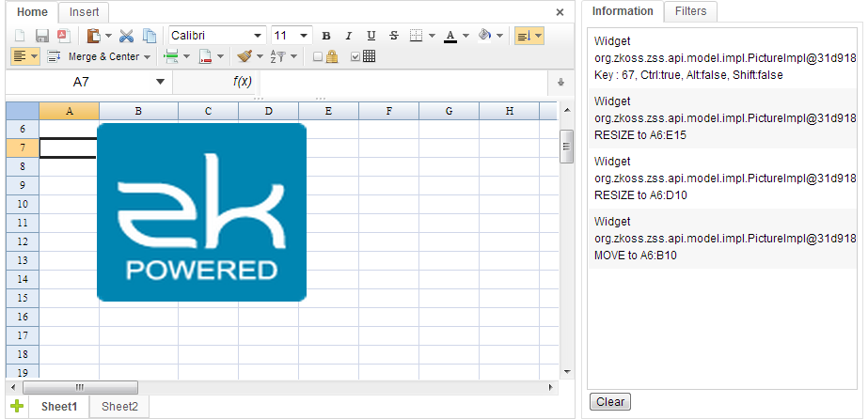Click the A7 cell name box
The image size is (868, 419).
point(81,83)
